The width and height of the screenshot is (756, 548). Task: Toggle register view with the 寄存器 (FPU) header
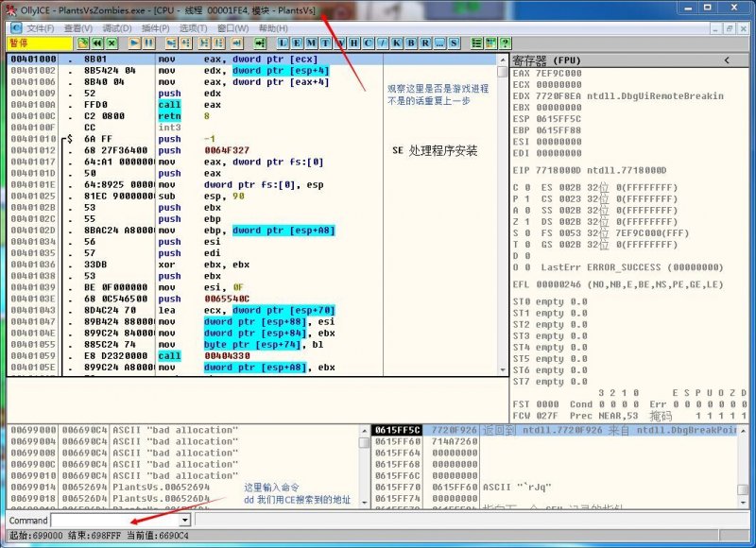pyautogui.click(x=546, y=60)
